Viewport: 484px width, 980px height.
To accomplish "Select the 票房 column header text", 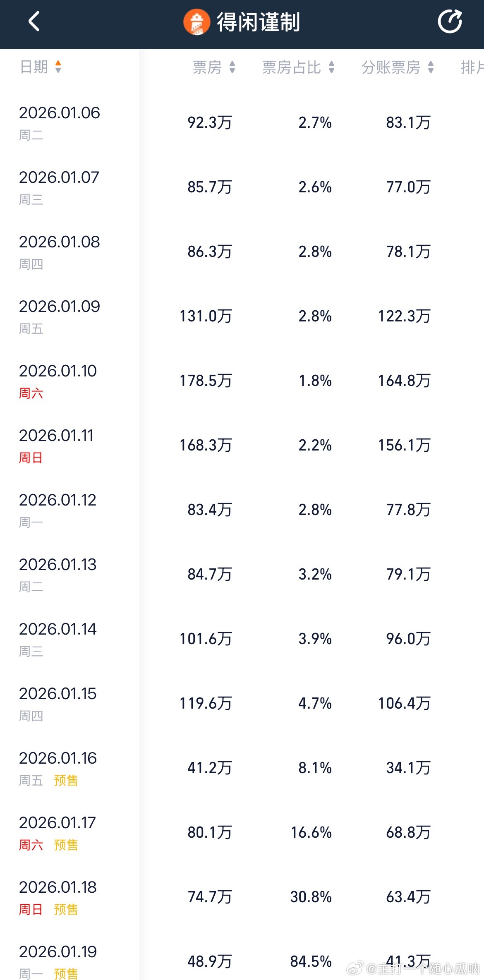I will [207, 67].
